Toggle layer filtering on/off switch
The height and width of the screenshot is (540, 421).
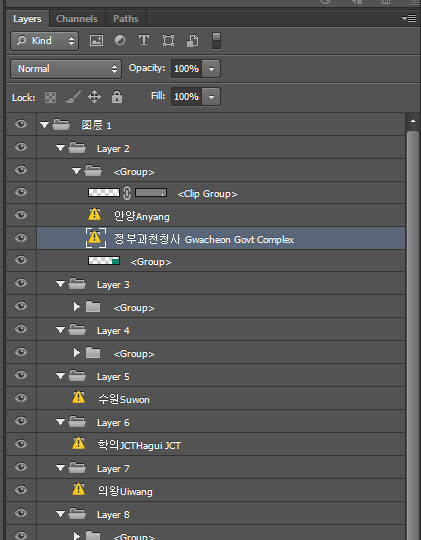tap(216, 41)
